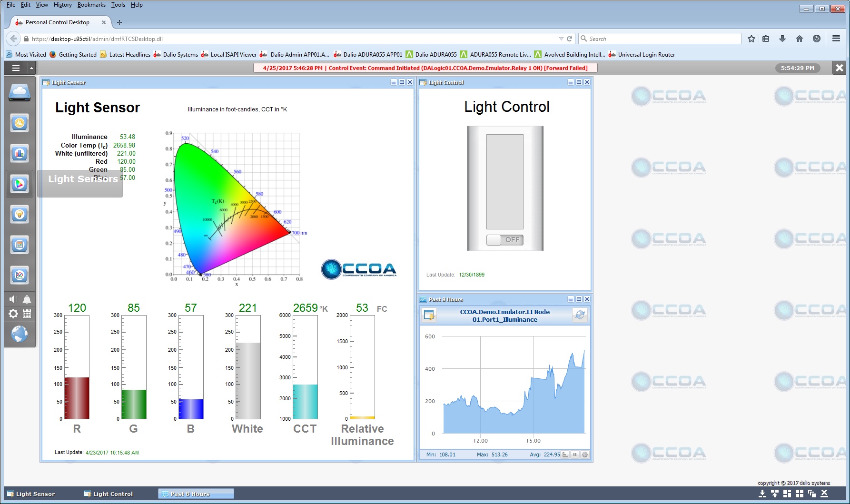Open the line graph trends sidebar icon
Screen dimensions: 850x504
pos(20,275)
